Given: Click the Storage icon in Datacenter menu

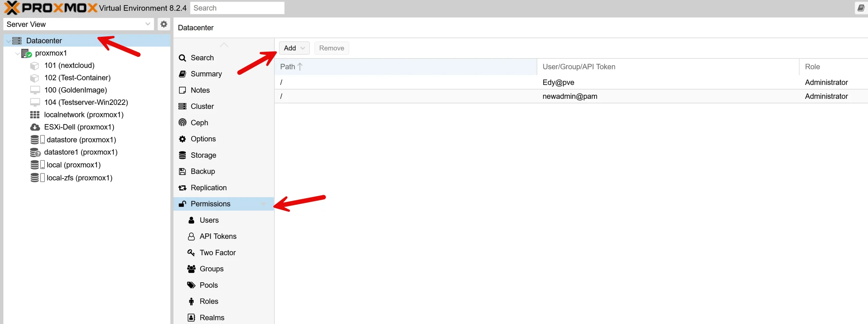Looking at the screenshot, I should [182, 155].
